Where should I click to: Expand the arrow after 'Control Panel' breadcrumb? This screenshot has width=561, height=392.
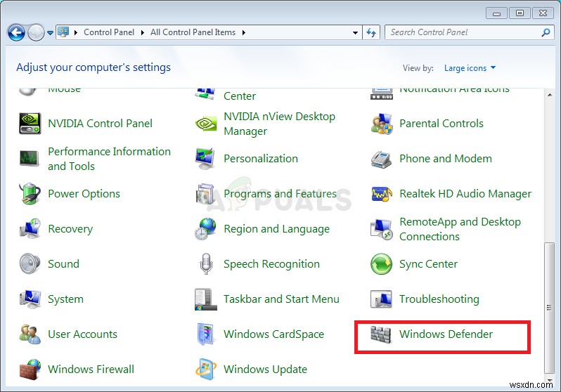143,32
